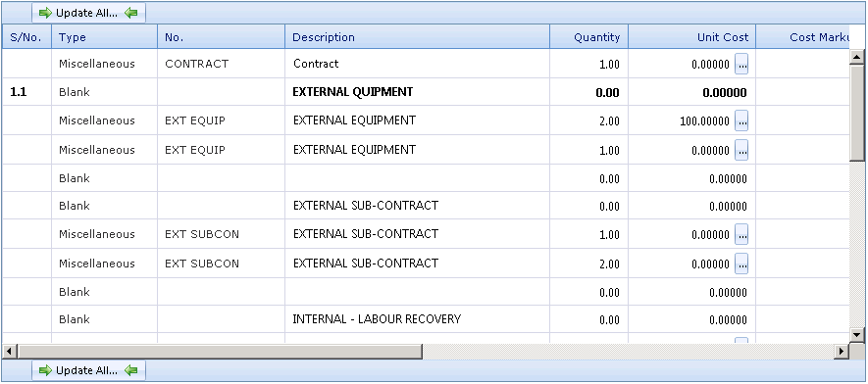Screen dimensions: 868x384
Task: Click Blank type in the 1.1 row
Action: (x=75, y=92)
